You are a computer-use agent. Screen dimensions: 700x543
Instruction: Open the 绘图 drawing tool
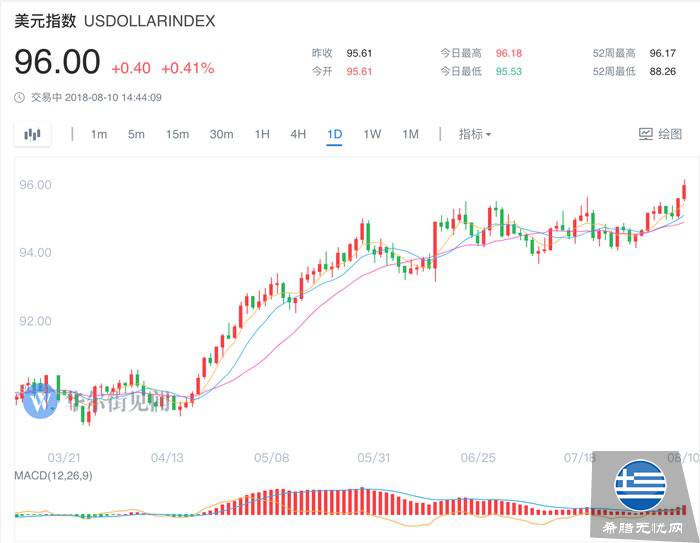point(660,134)
